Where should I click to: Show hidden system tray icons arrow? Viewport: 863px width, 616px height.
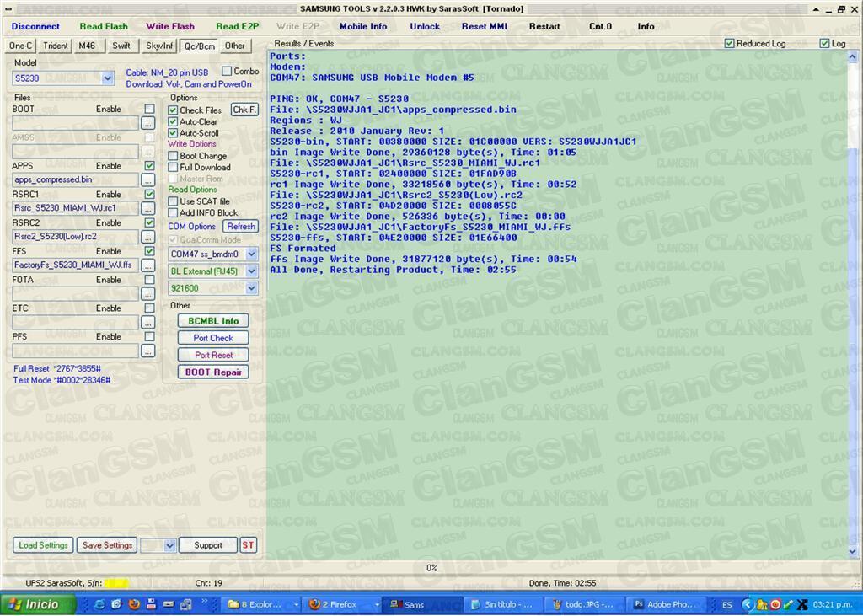coord(747,604)
